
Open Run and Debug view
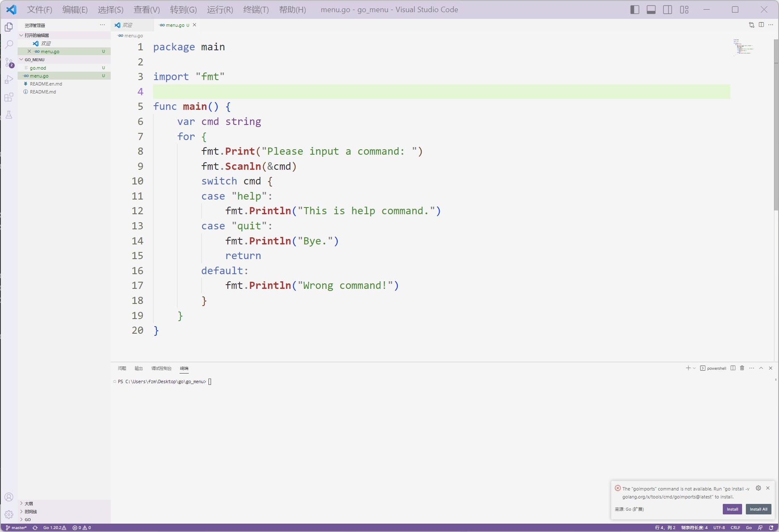coord(9,80)
